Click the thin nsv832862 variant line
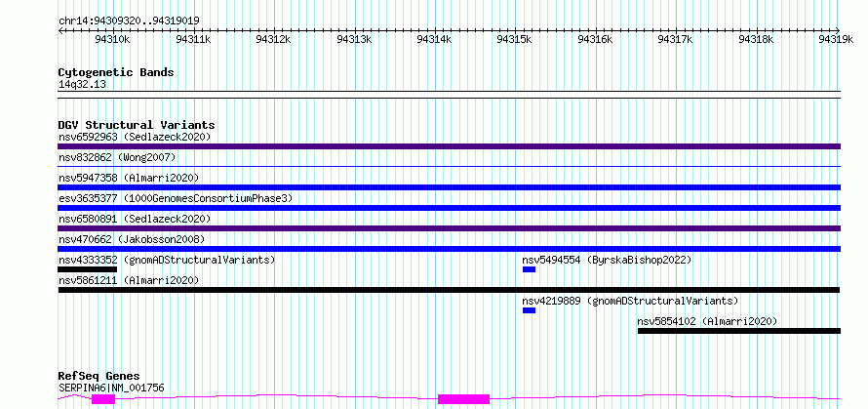Screen dimensions: 868x409 tap(449, 166)
